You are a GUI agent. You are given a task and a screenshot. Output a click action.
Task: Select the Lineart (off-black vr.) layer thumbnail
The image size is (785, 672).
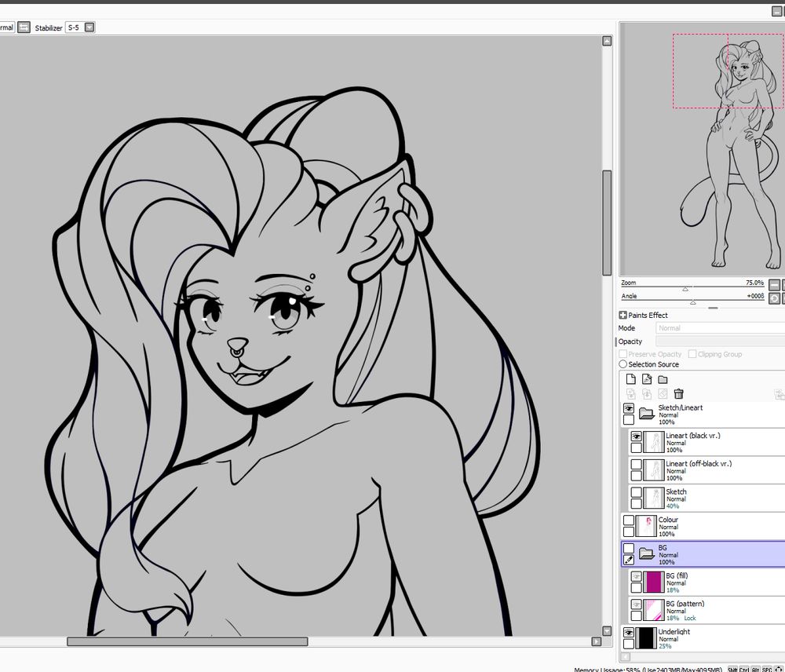tap(653, 470)
